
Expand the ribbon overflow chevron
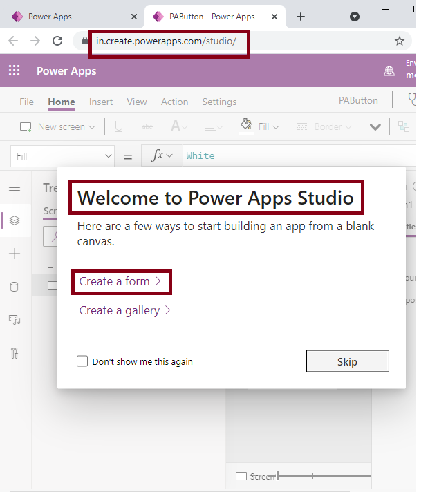pyautogui.click(x=375, y=127)
